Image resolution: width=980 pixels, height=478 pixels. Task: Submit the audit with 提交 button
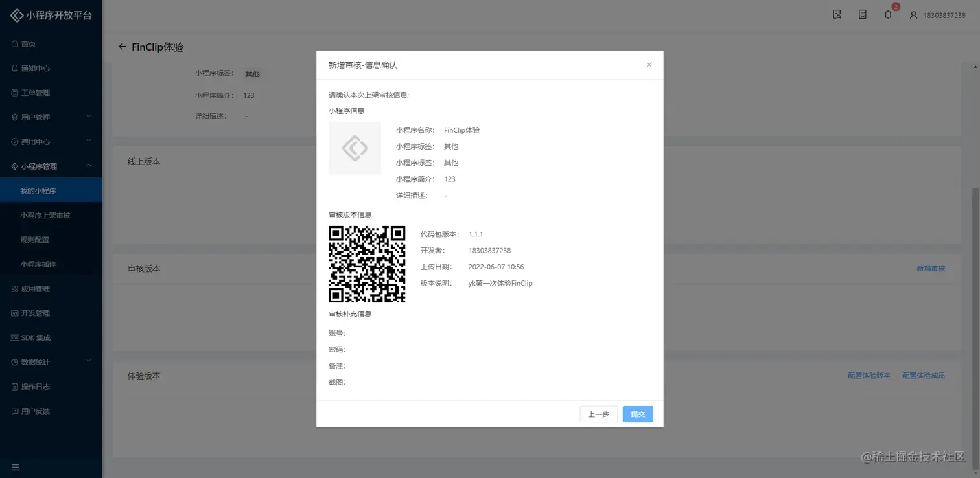coord(638,415)
